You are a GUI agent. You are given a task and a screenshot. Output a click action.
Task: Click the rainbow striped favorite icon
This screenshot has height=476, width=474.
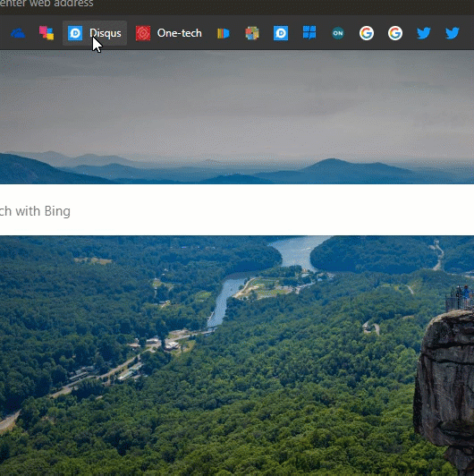point(224,33)
